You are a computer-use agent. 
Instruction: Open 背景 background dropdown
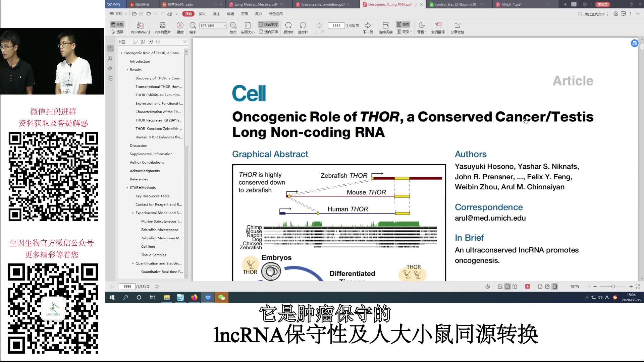422,28
